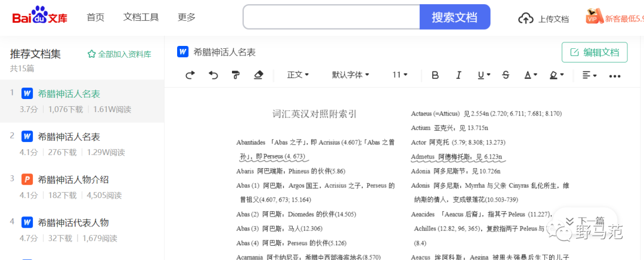
Task: Click the Baidu Wenku logo
Action: click(39, 17)
